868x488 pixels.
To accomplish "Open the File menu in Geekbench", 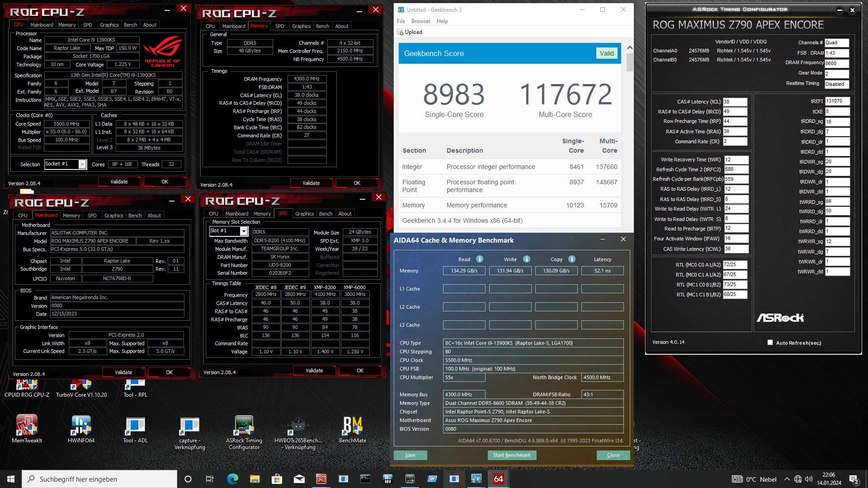I will (x=401, y=21).
